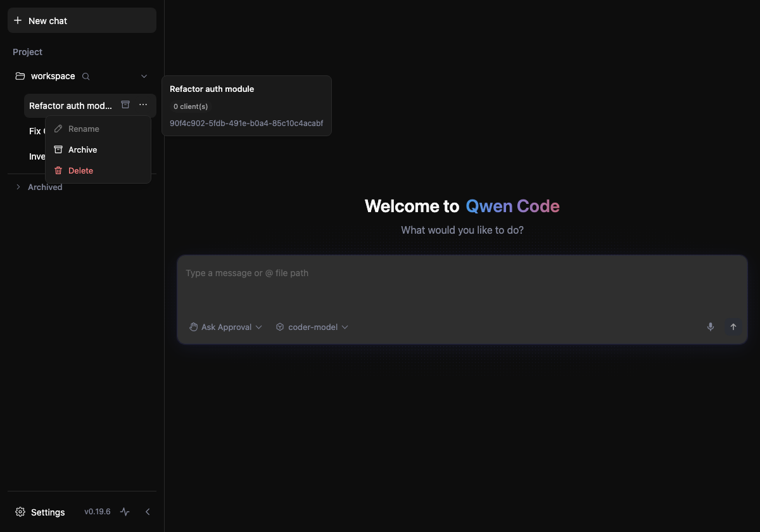
Task: Click the Project section heading
Action: pyautogui.click(x=27, y=52)
